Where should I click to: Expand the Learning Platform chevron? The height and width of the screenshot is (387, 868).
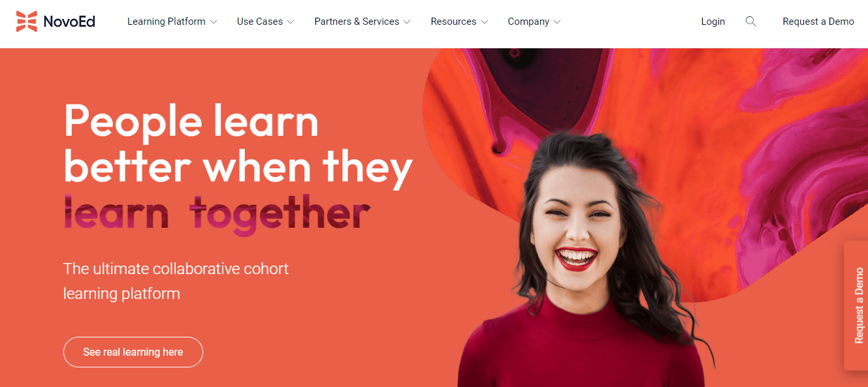point(213,22)
